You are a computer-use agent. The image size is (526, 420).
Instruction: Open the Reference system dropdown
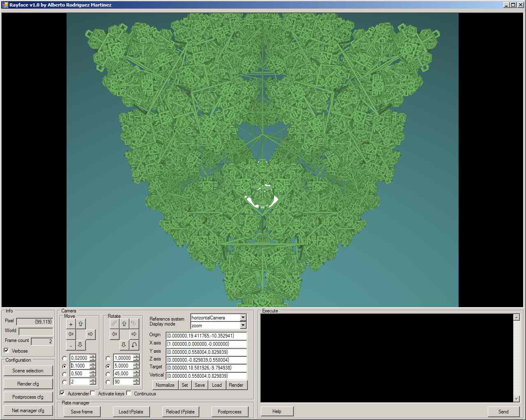243,317
